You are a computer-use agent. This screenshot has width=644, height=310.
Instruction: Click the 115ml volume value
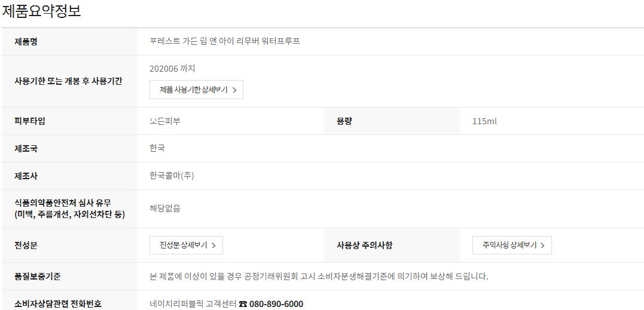pyautogui.click(x=484, y=121)
